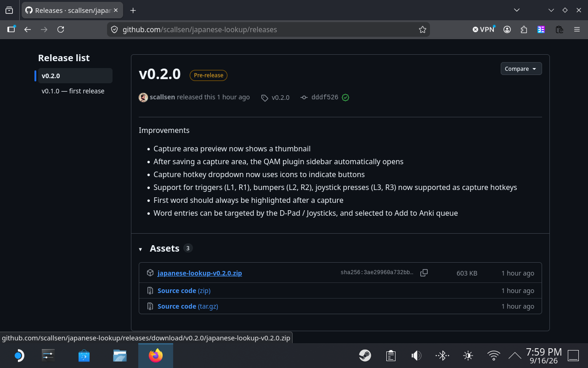Open the Compare dropdown
The image size is (588, 368).
[521, 69]
